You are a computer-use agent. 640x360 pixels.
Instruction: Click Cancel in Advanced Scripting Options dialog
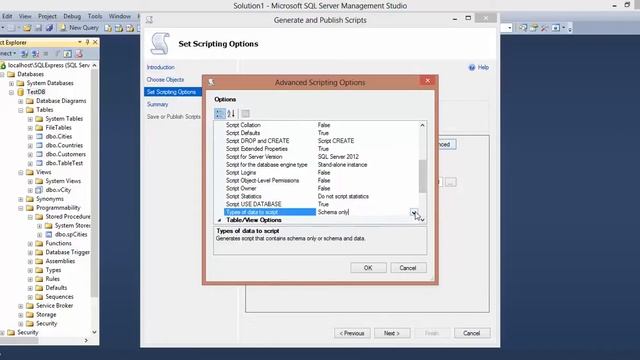408,268
